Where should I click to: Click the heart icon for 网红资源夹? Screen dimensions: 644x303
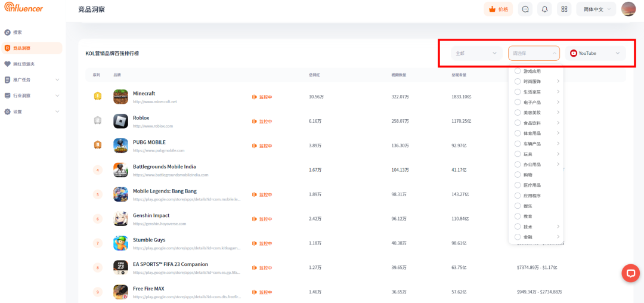(7, 64)
